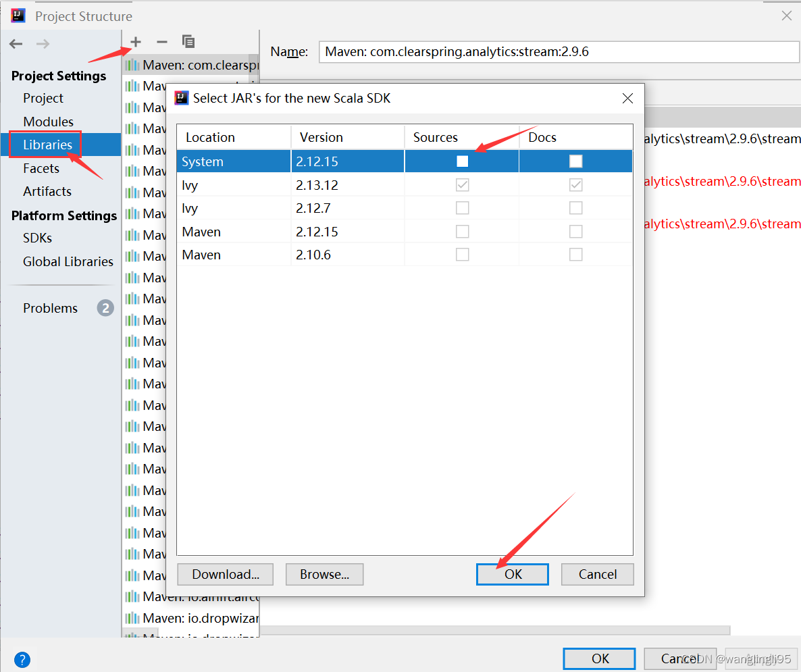
Task: Select the Maven: com.clearspring library entry
Action: (x=191, y=66)
